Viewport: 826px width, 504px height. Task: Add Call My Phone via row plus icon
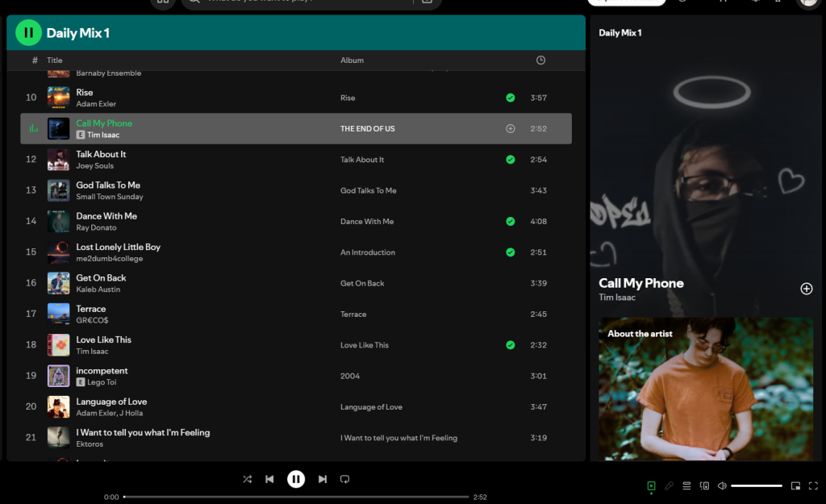pos(511,128)
